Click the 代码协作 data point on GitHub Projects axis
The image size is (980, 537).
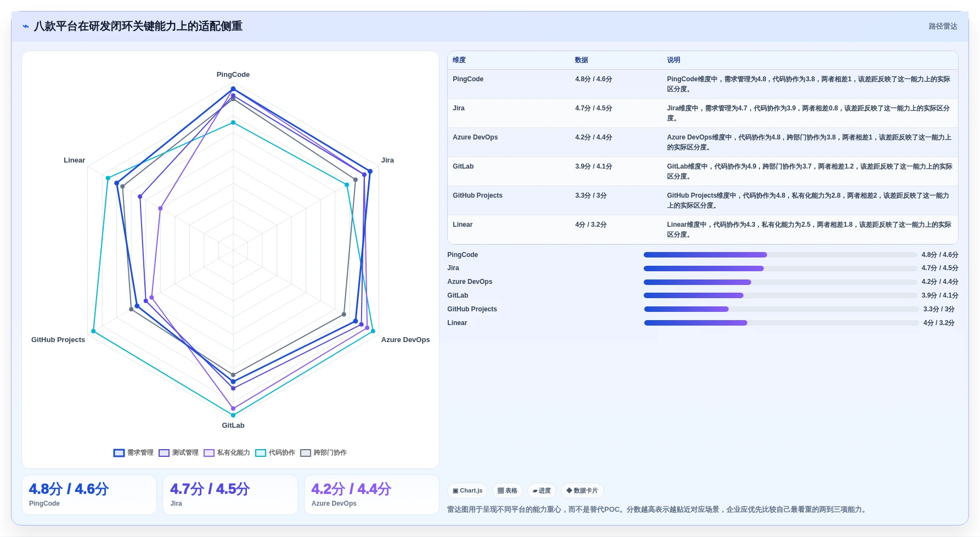tap(93, 331)
